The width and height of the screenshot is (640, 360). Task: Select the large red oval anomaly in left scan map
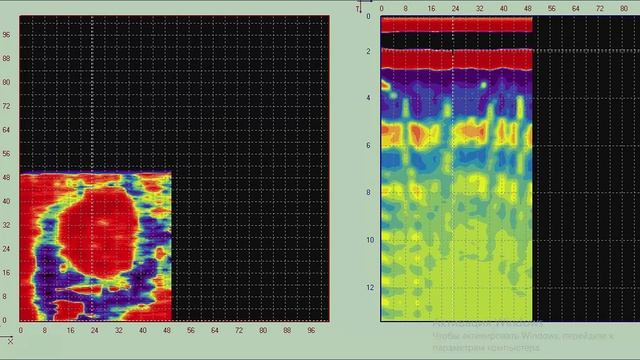98,233
